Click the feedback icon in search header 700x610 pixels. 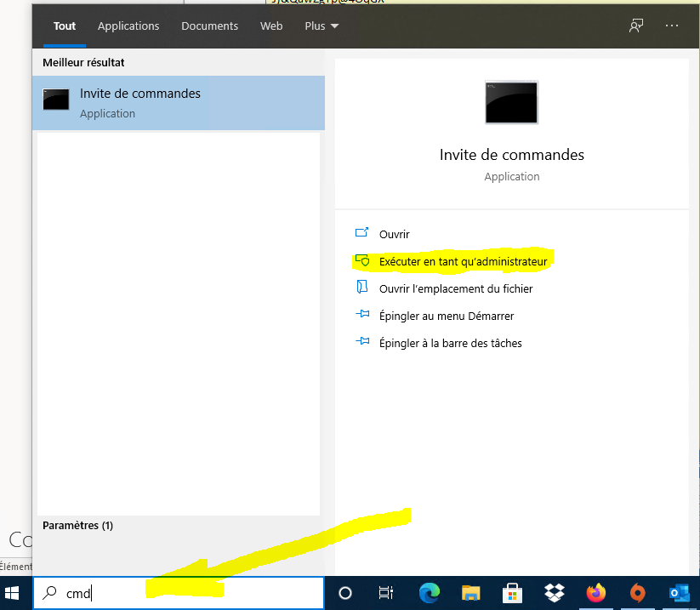pos(636,26)
